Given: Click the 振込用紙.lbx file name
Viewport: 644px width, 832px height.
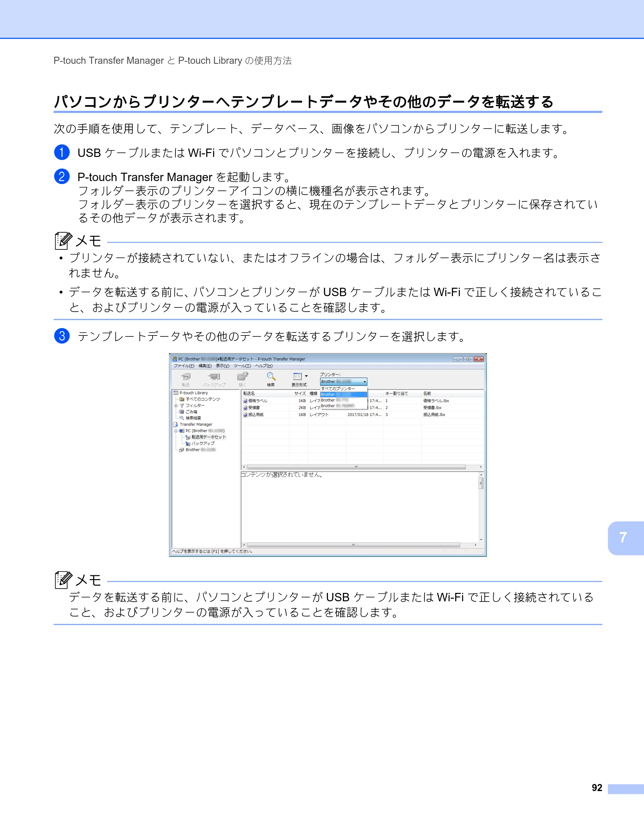Looking at the screenshot, I should pyautogui.click(x=434, y=414).
